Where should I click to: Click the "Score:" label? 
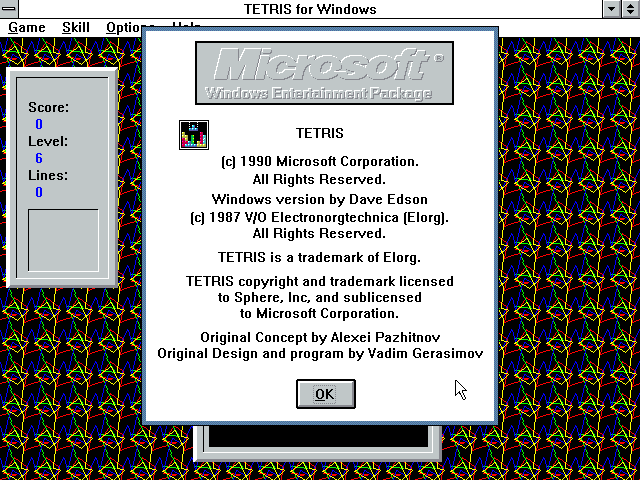[x=49, y=107]
